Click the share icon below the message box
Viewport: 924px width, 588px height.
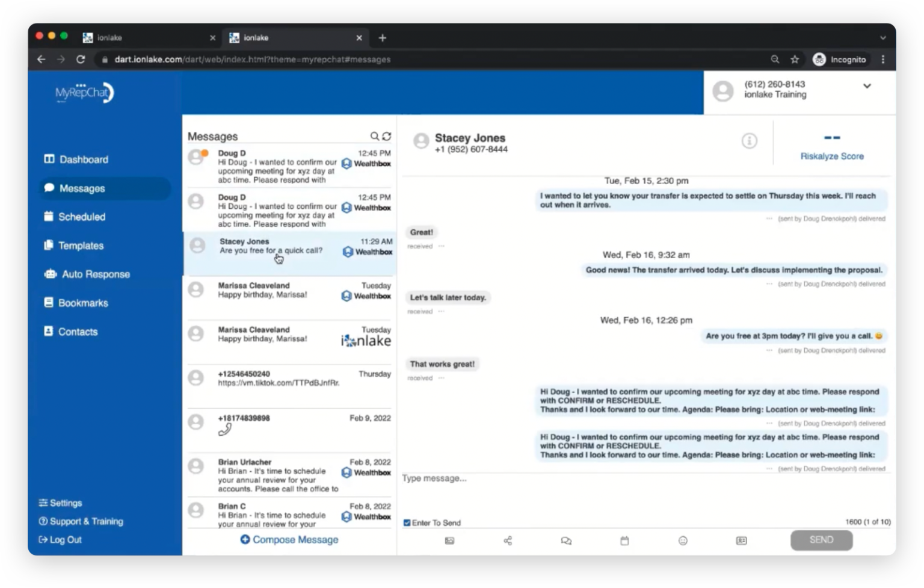pos(507,540)
